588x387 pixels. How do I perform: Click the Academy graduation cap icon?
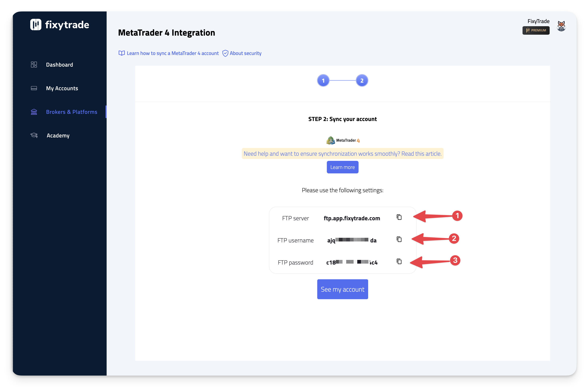click(x=34, y=135)
